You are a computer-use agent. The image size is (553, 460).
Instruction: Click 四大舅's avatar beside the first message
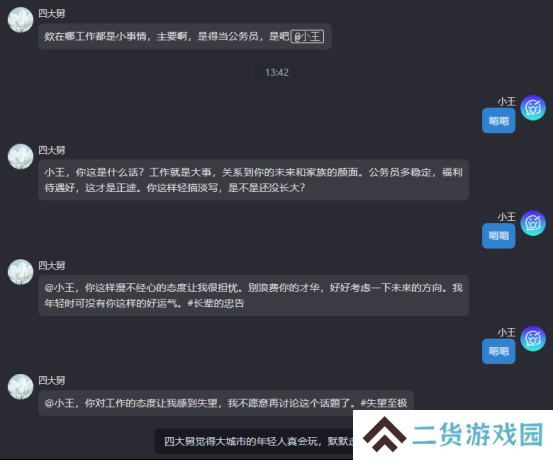20,20
